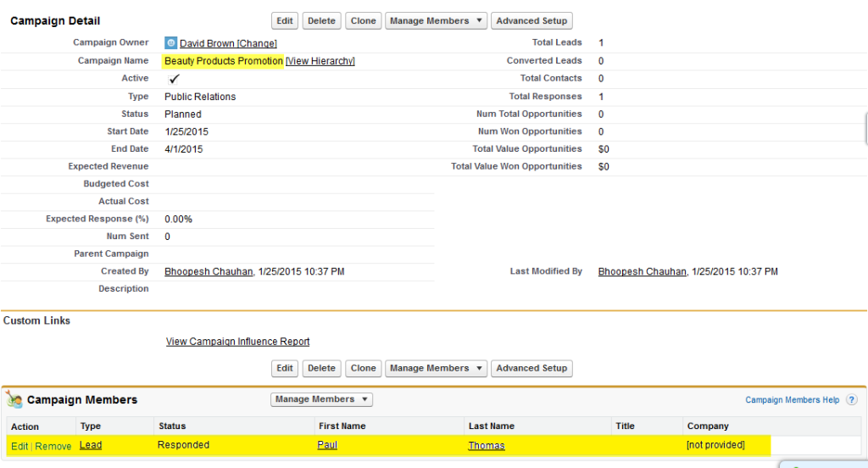Edit the Paul Thomas member row
Viewport: 868px width, 468px height.
(19, 446)
